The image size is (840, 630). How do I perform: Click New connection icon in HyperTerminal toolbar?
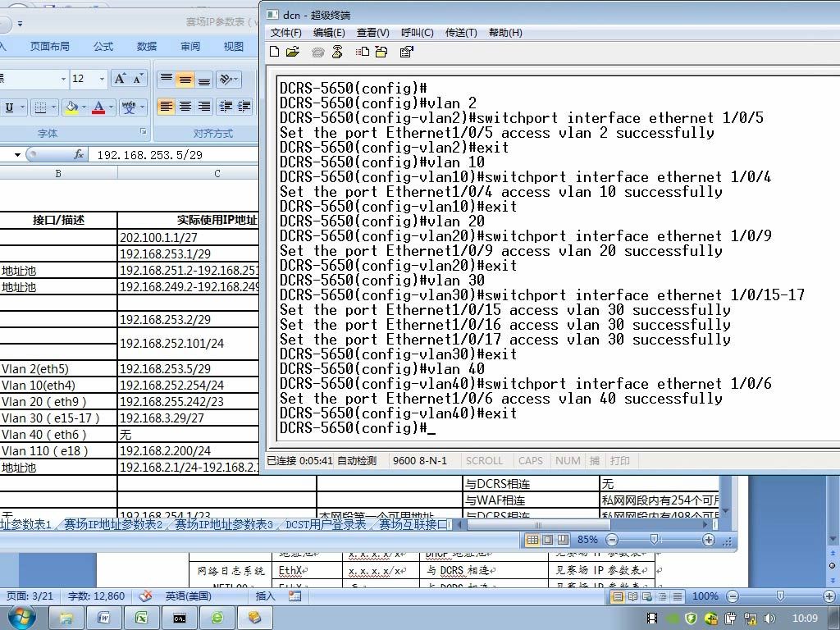274,52
